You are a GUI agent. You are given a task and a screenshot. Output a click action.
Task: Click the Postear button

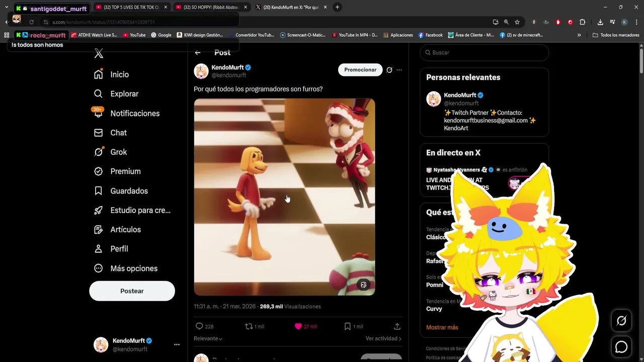pyautogui.click(x=132, y=291)
